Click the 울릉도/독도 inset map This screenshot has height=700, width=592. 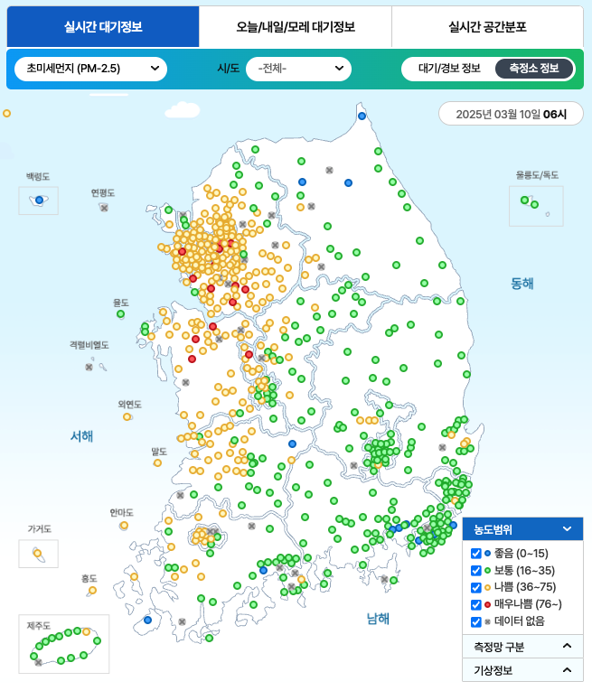coord(536,206)
